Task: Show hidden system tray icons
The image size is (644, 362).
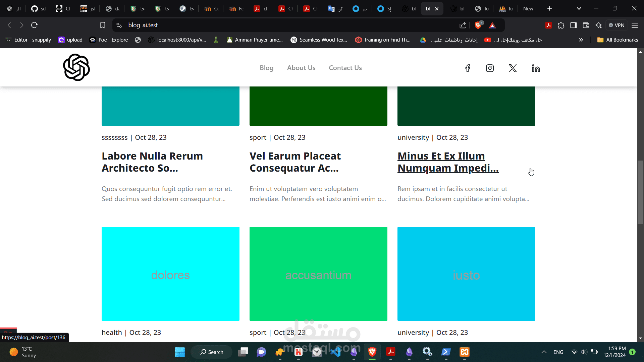Action: click(544, 352)
